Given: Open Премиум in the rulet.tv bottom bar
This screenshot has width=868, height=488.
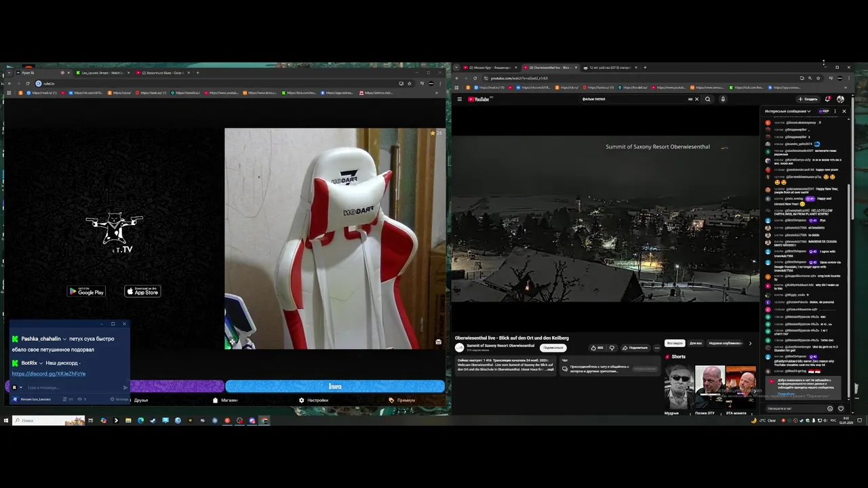Looking at the screenshot, I should (x=402, y=400).
